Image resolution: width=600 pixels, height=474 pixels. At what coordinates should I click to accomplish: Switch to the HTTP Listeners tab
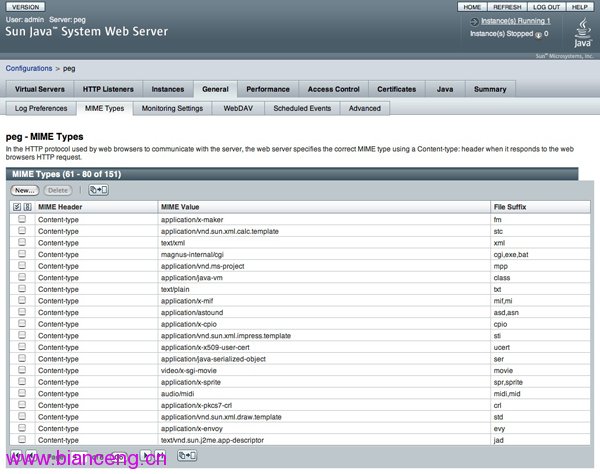coord(108,89)
